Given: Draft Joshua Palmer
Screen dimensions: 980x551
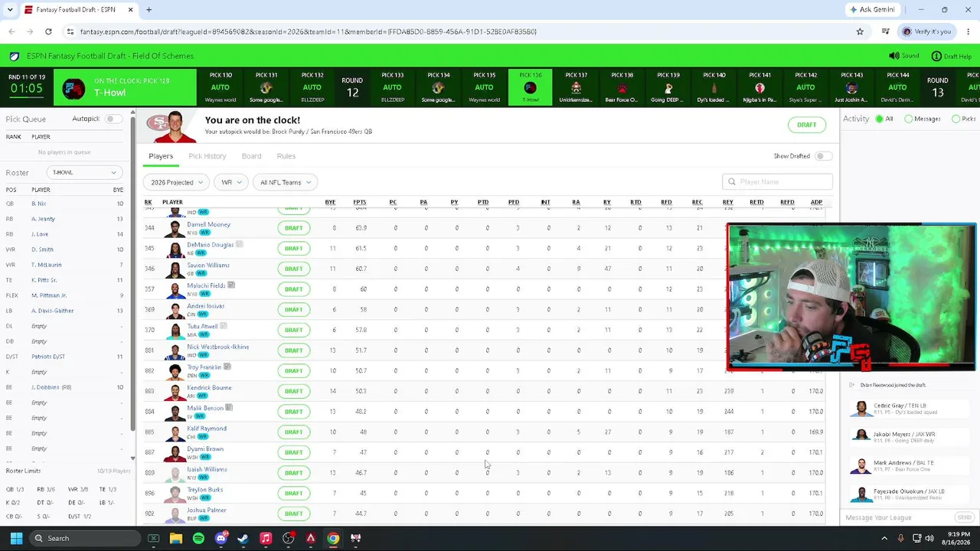Looking at the screenshot, I should click(x=294, y=514).
